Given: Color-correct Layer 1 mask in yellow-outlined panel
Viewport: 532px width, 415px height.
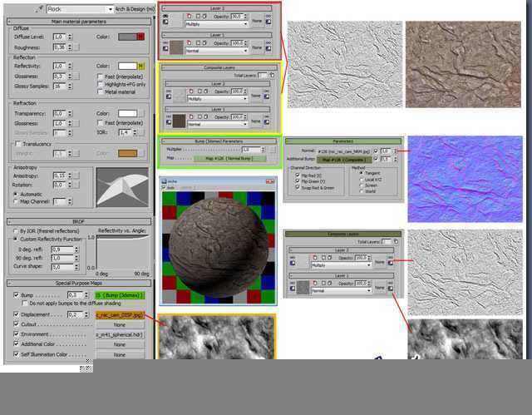Looking at the screenshot, I should [x=267, y=122].
